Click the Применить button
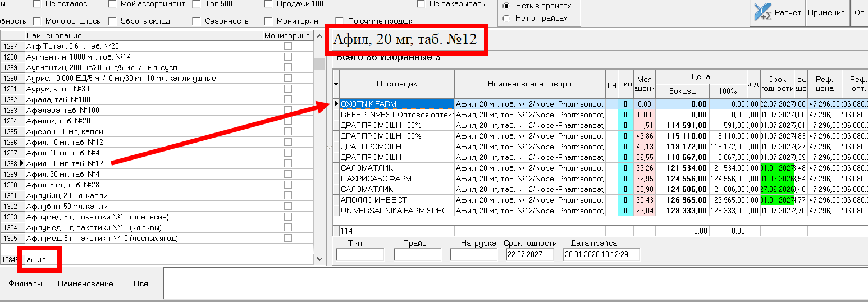 [x=829, y=12]
